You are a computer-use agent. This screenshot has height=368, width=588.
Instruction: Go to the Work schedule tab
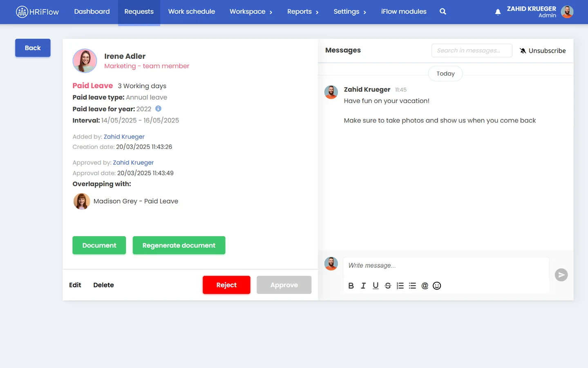coord(191,11)
